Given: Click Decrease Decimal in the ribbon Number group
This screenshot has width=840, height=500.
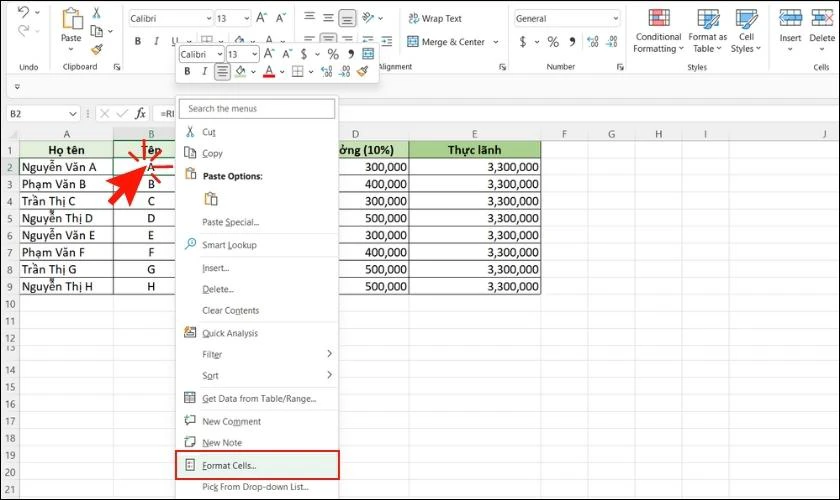Looking at the screenshot, I should point(612,41).
